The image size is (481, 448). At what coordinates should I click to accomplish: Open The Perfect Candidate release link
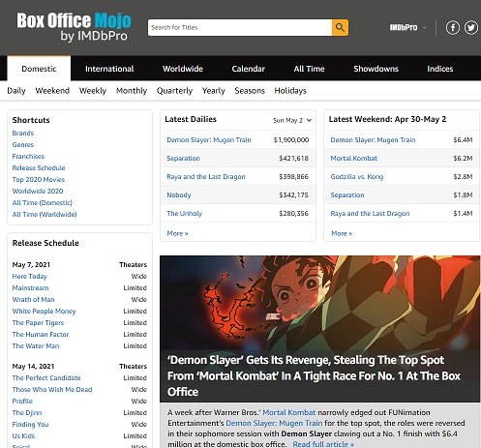(46, 377)
